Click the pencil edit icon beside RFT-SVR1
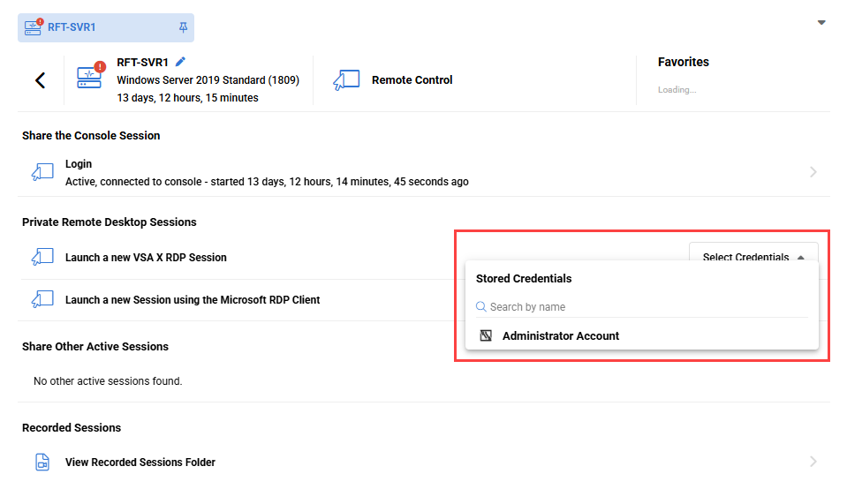 (x=181, y=62)
